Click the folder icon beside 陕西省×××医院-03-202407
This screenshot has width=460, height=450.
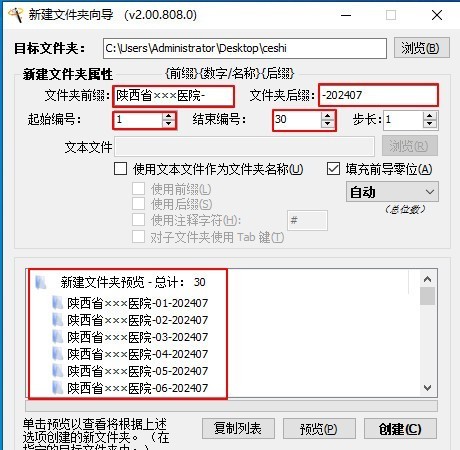pos(58,337)
